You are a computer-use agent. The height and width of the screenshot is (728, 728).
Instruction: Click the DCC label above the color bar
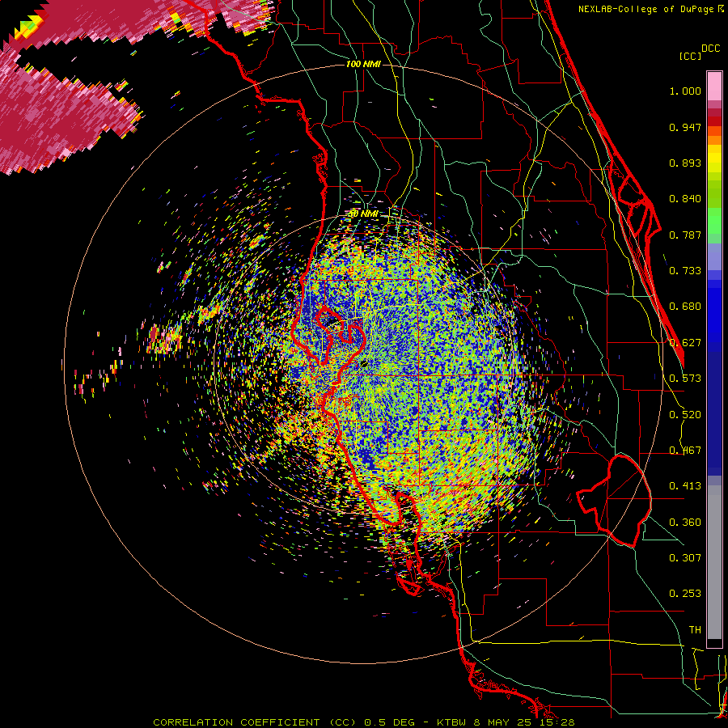point(710,49)
